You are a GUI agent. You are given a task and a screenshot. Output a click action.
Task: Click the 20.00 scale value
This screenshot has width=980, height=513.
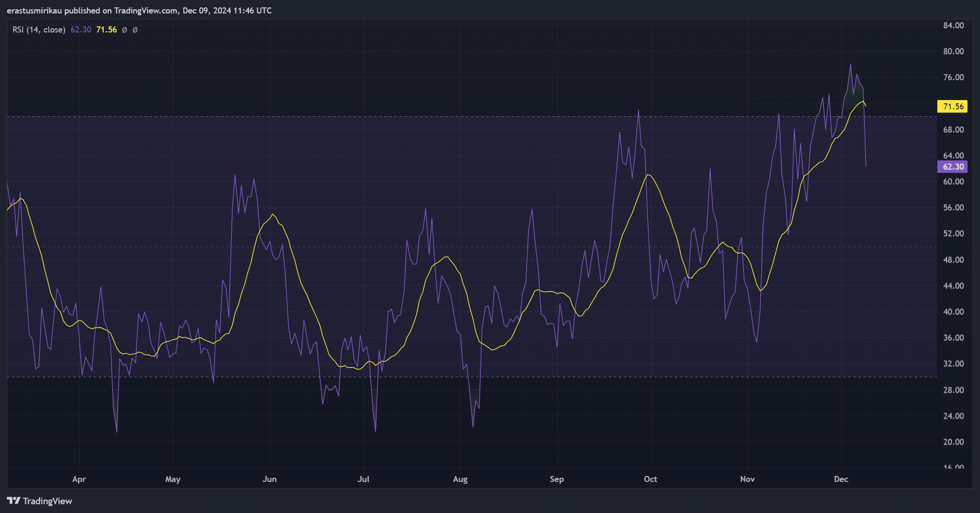tap(954, 442)
